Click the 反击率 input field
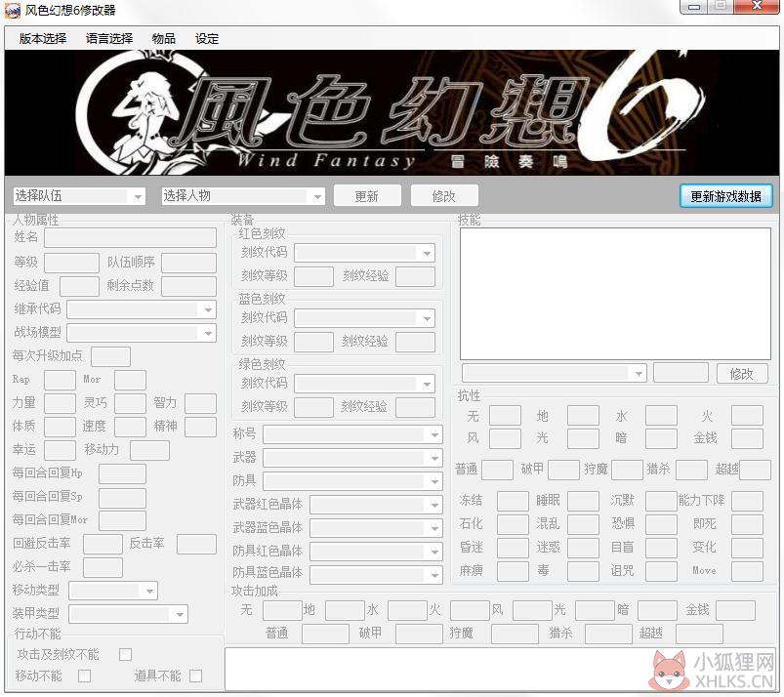784x697 pixels. point(196,544)
